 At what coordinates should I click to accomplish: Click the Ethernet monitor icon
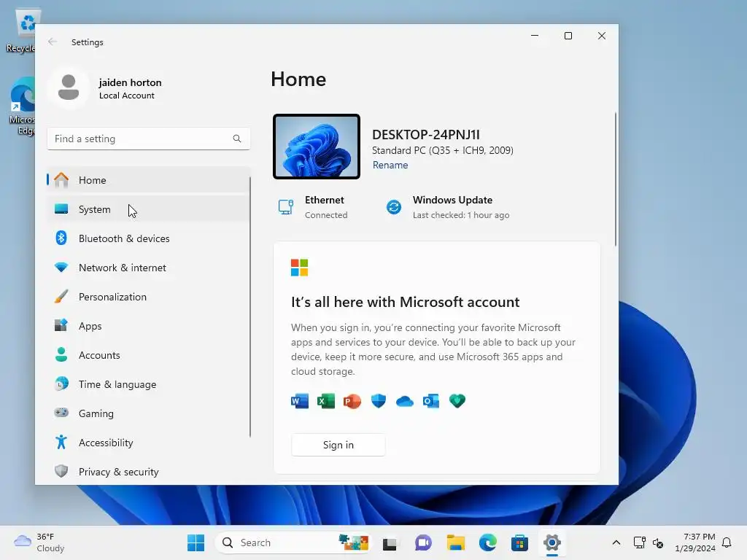tap(286, 207)
